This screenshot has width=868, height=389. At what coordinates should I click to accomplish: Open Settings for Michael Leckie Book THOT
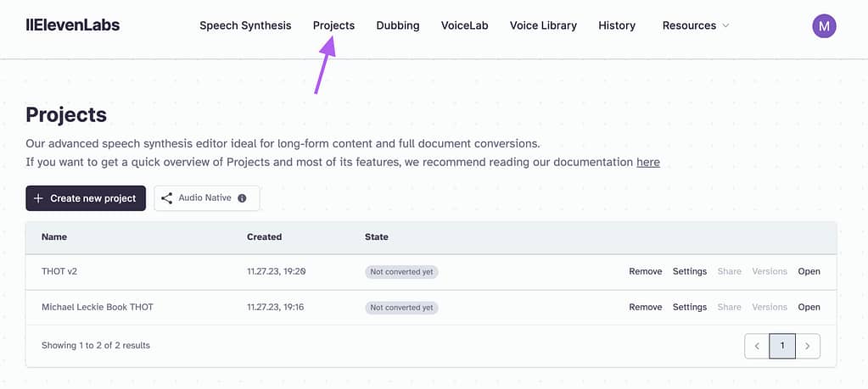690,308
